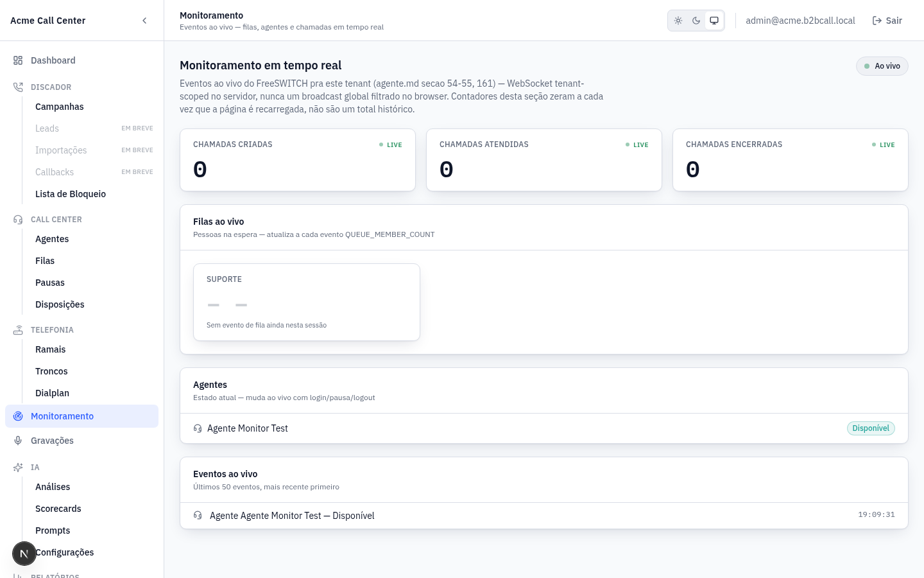Click the Monitoramento radar icon
The image size is (924, 578).
point(18,416)
